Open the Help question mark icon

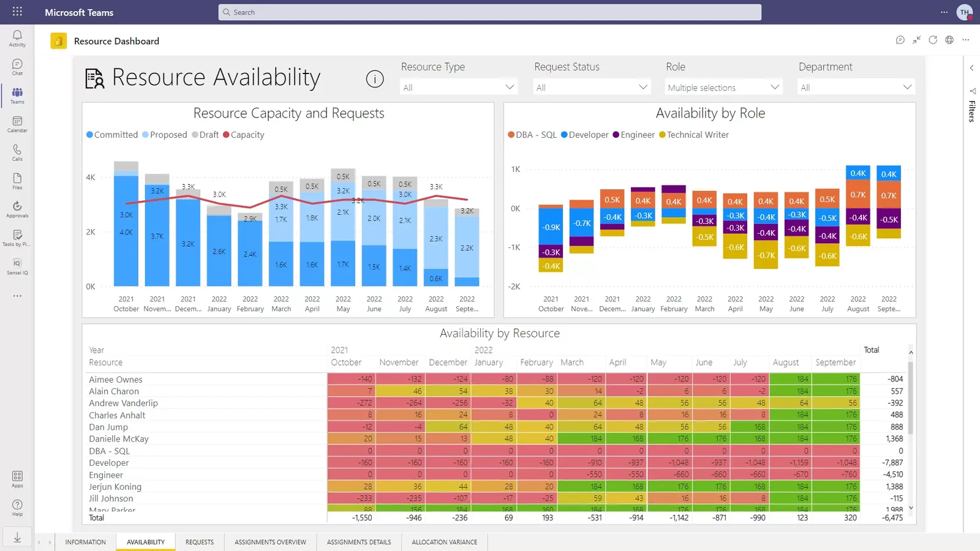point(17,508)
